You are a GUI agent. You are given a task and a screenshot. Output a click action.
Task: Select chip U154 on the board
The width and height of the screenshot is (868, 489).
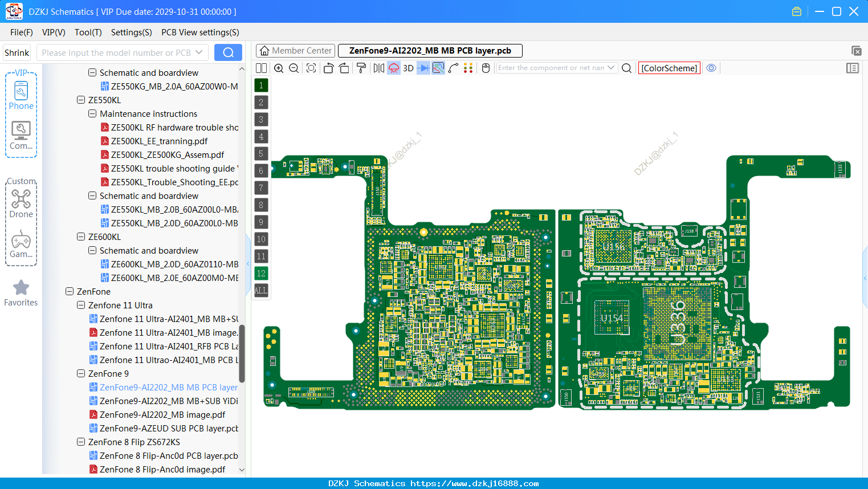coord(612,318)
